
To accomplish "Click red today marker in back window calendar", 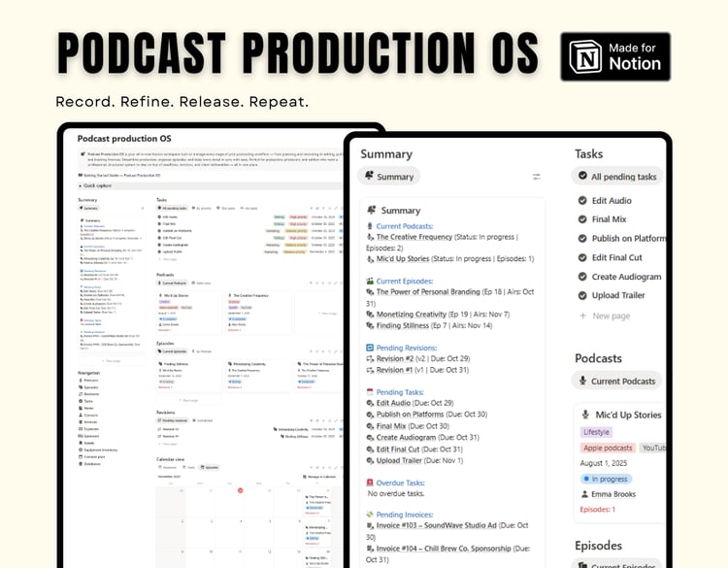I will [240, 490].
